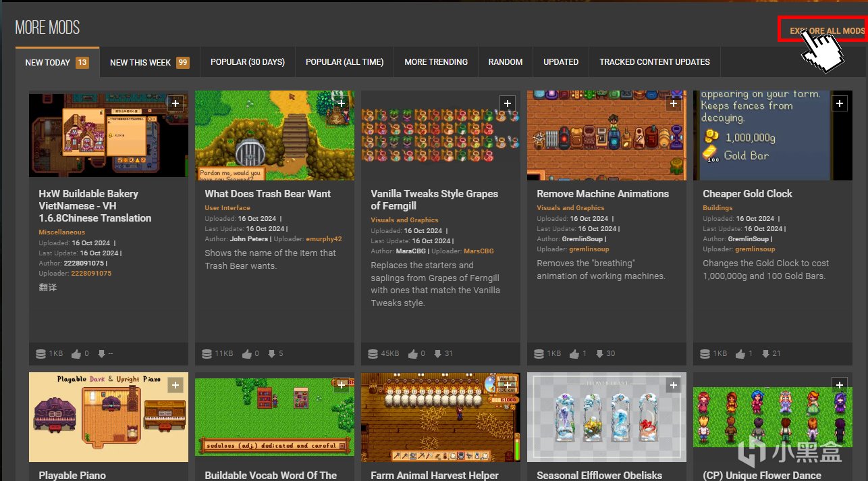This screenshot has width=868, height=481.
Task: Click endorsement thumbs-up on Vanilla Tweaks card
Action: coord(413,353)
